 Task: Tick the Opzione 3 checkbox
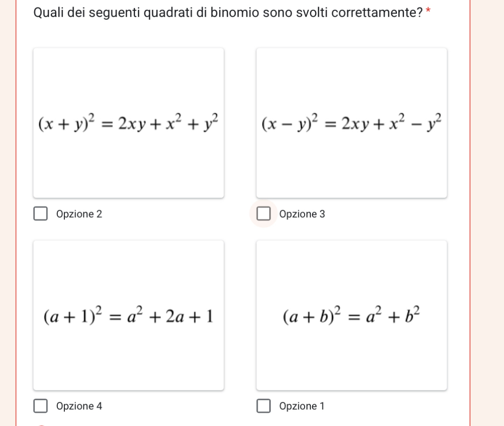tap(263, 214)
